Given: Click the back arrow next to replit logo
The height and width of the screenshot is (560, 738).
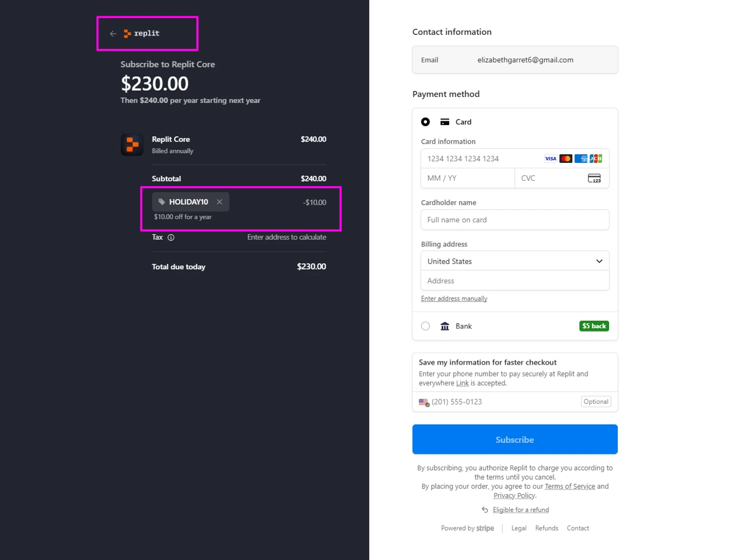Looking at the screenshot, I should pos(113,33).
